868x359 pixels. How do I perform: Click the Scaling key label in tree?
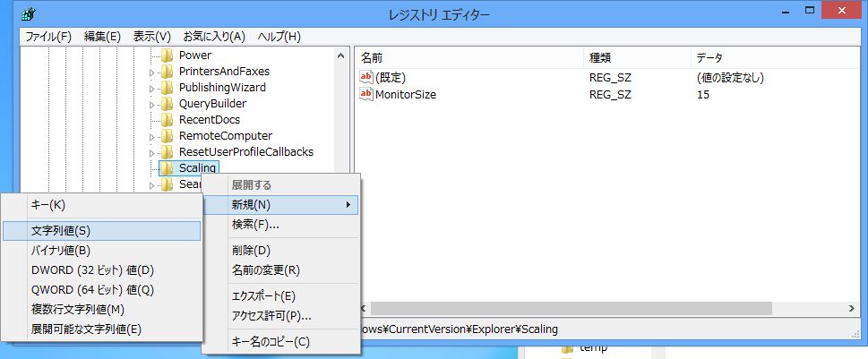tap(198, 167)
